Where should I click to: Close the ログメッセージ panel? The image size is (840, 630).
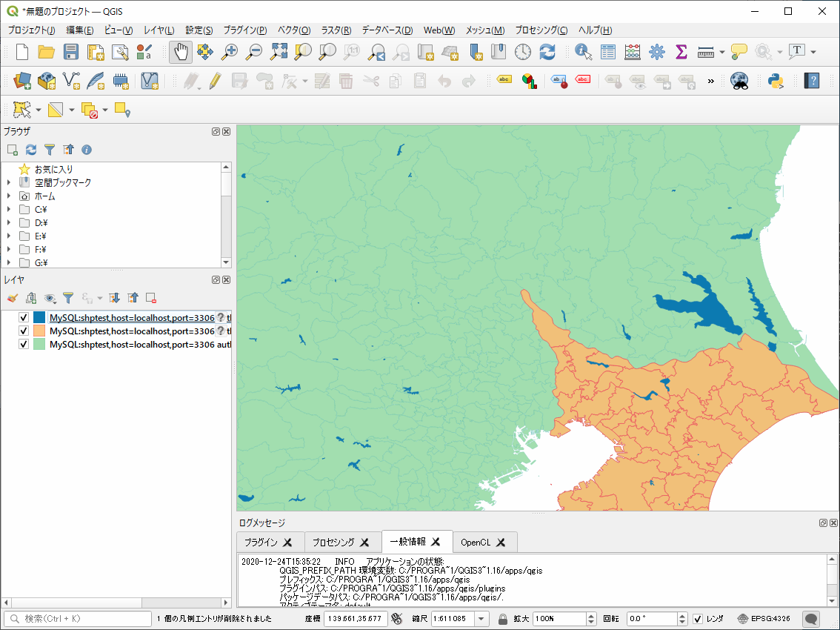tap(833, 523)
